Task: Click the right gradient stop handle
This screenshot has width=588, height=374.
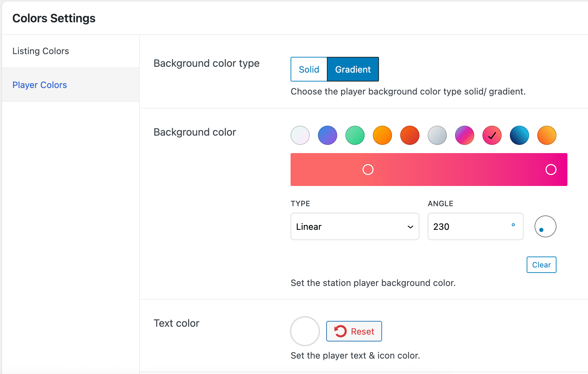Action: click(x=551, y=170)
